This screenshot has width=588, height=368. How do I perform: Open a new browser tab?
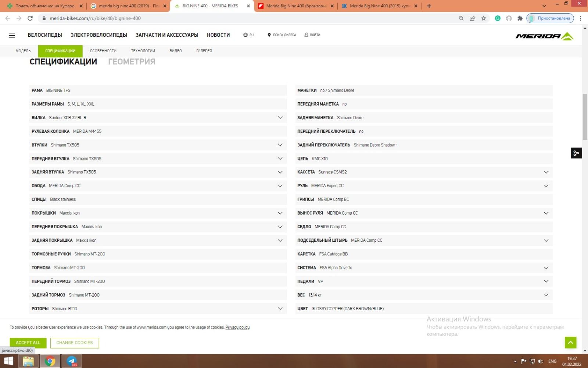(x=429, y=6)
